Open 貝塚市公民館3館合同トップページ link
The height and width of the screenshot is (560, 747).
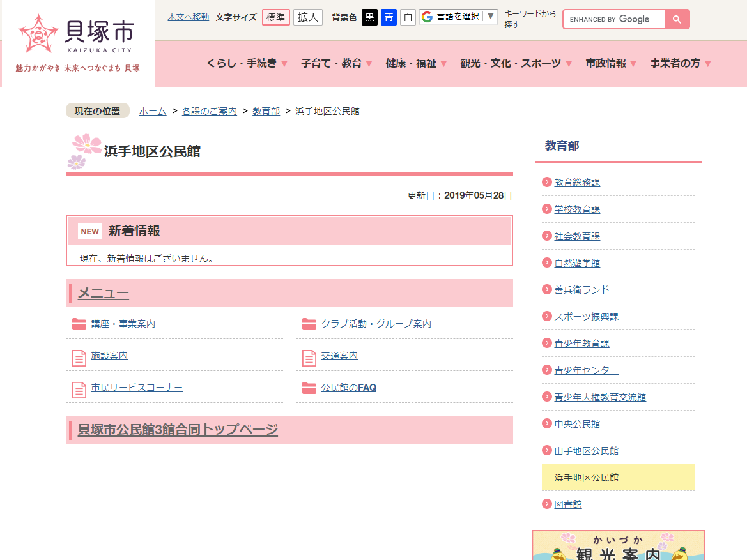[x=178, y=430]
